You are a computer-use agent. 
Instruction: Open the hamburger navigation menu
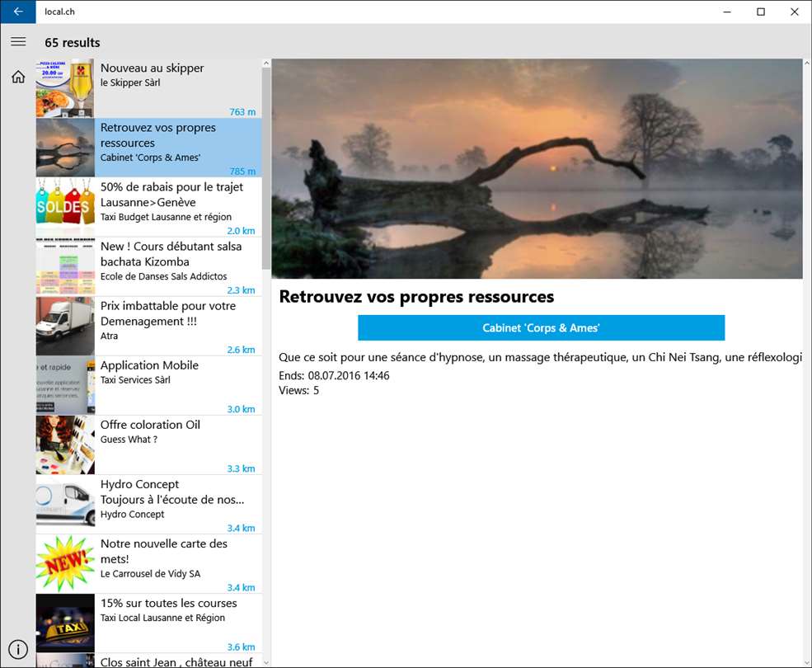pyautogui.click(x=18, y=41)
